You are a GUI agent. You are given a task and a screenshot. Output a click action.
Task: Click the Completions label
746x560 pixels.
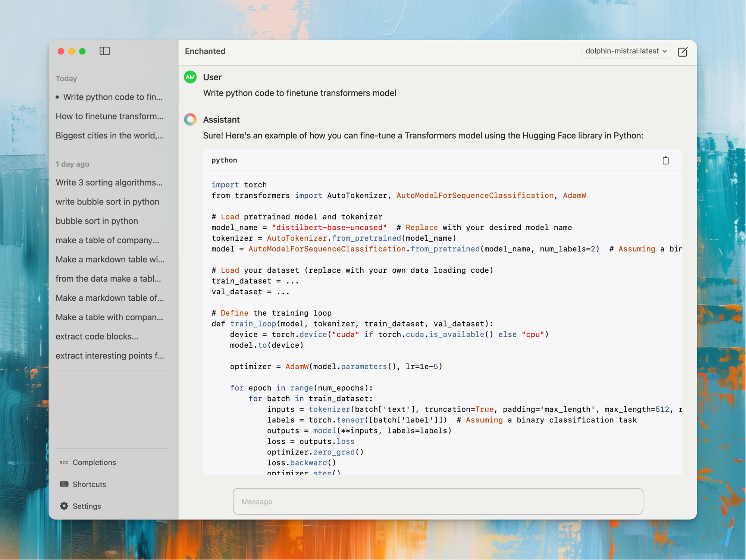click(94, 462)
